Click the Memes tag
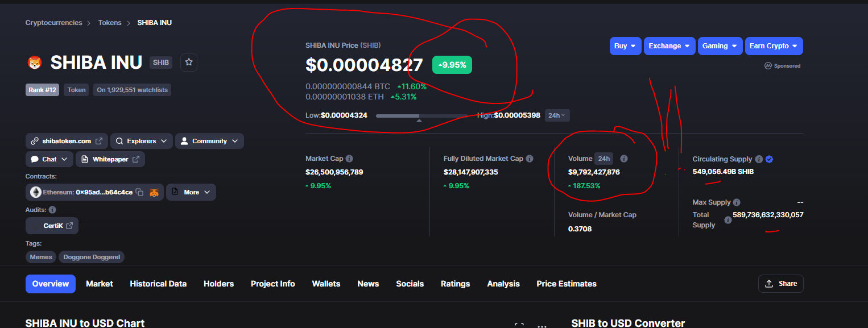The height and width of the screenshot is (328, 868). [x=41, y=257]
